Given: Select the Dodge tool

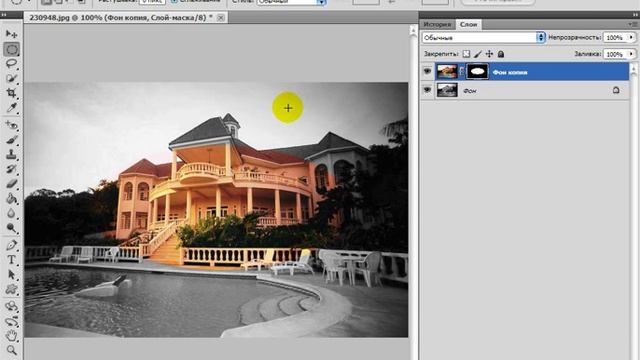Looking at the screenshot, I should coord(11,228).
